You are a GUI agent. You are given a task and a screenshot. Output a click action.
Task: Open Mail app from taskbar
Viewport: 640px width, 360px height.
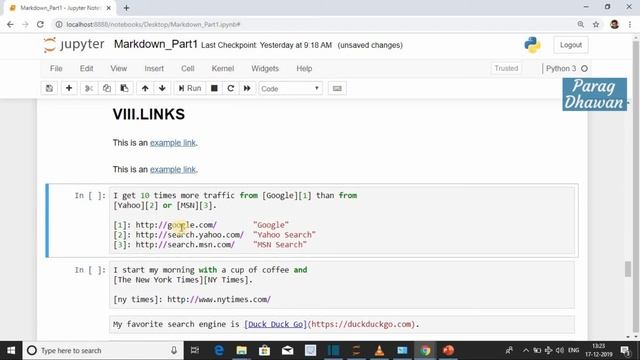coord(287,350)
